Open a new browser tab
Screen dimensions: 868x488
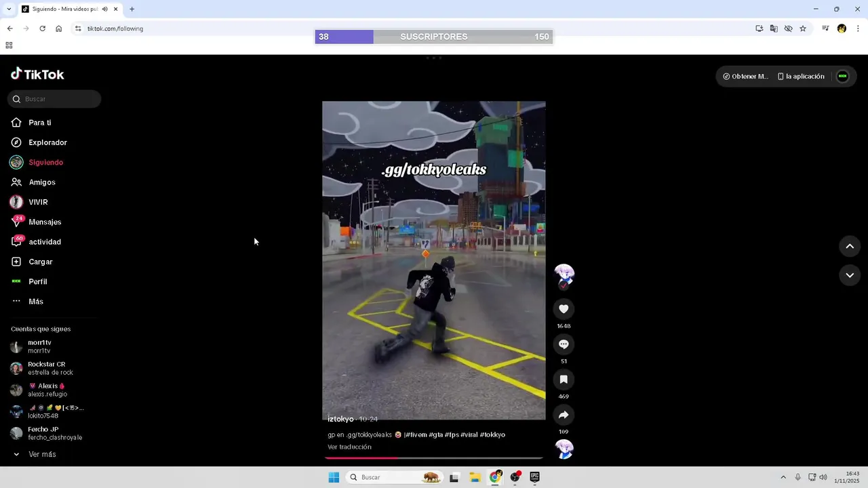tap(132, 9)
